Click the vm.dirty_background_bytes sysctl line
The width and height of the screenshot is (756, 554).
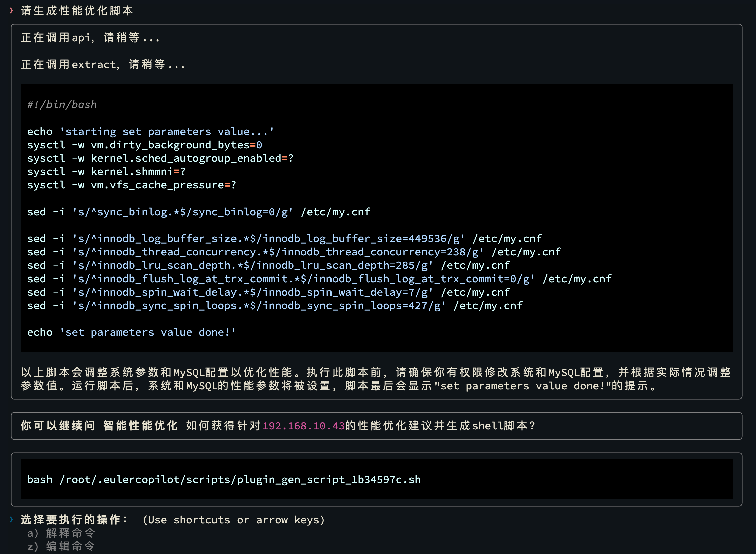point(145,145)
